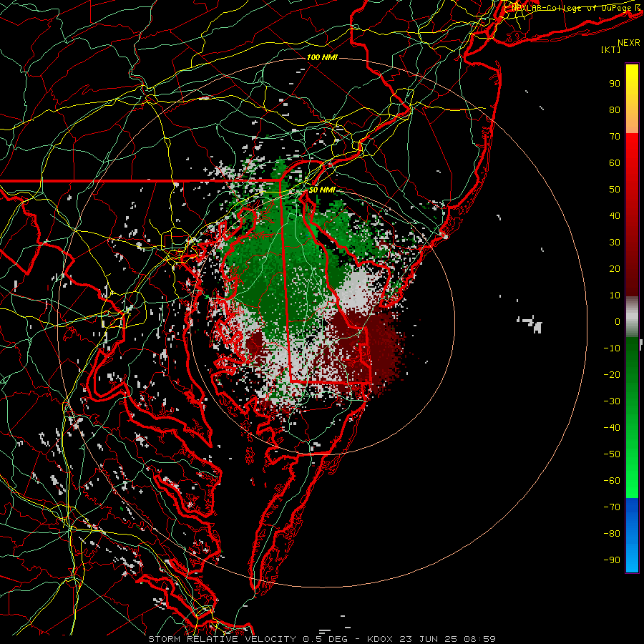The image size is (644, 644).
Task: Select the "30" value on the velocity scale
Action: tap(615, 243)
